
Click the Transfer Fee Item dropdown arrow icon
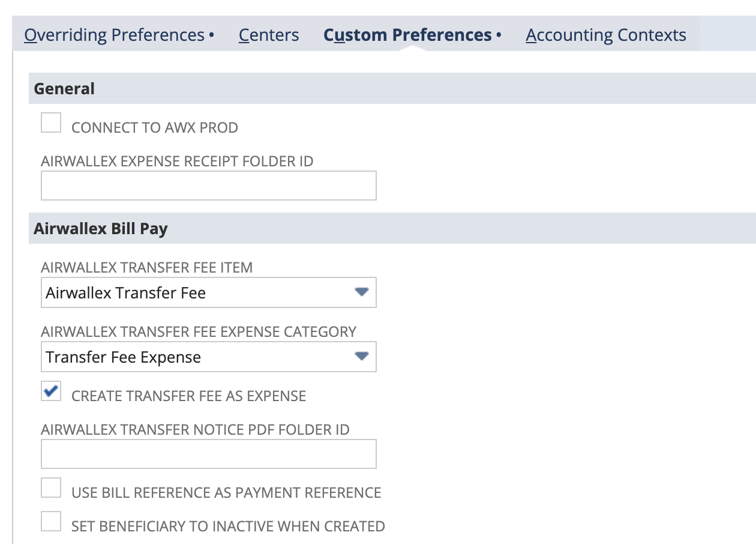point(361,292)
